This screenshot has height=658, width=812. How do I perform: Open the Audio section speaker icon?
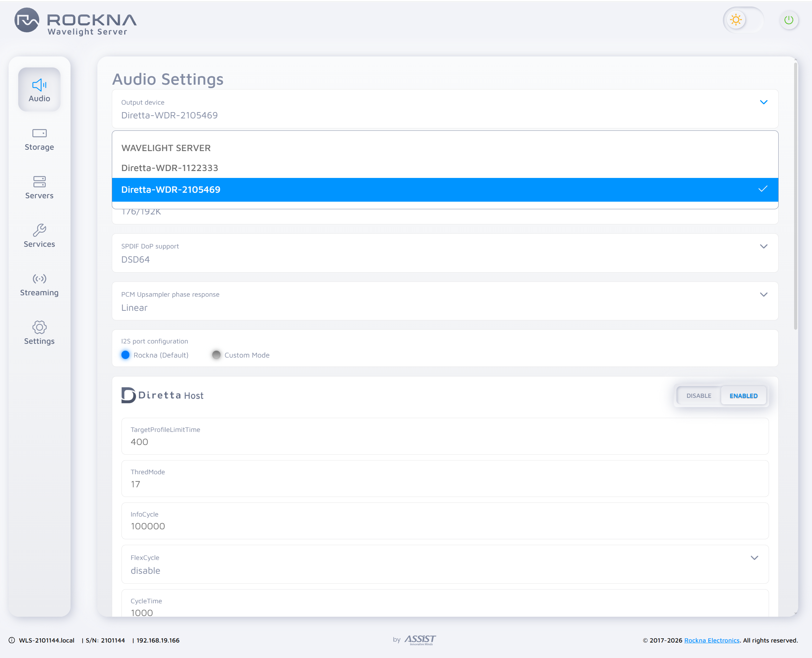coord(40,85)
